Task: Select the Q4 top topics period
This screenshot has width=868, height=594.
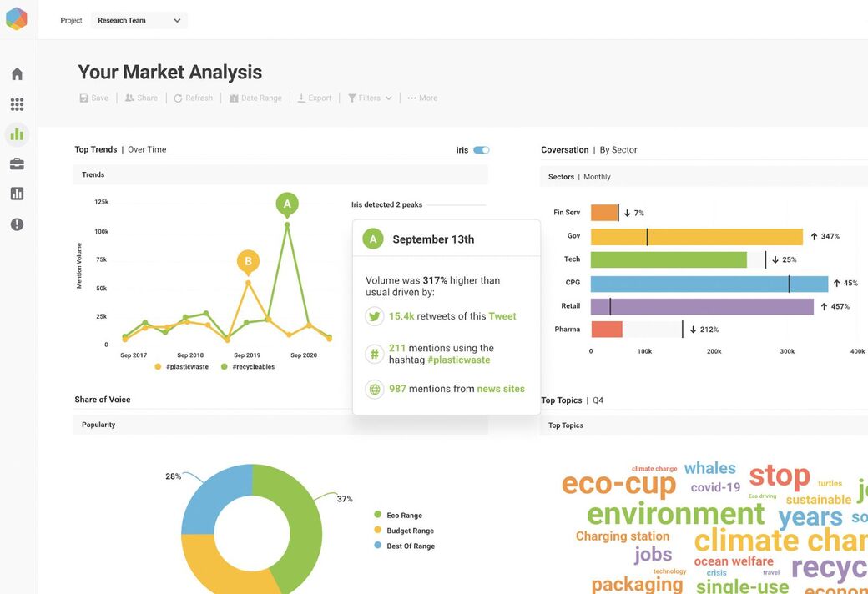Action: point(598,400)
